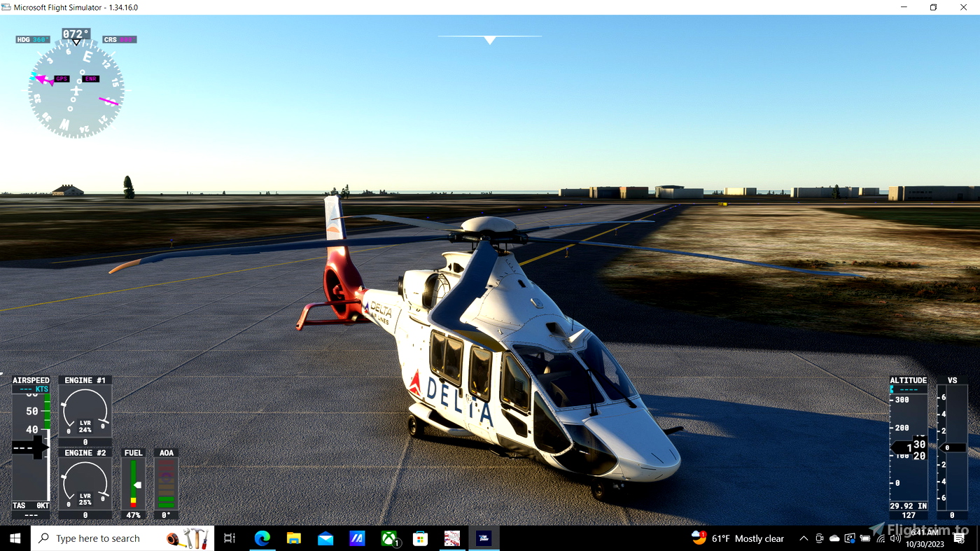Click the magenta bearing arrow on the compass
This screenshot has height=551, width=980.
[45, 79]
